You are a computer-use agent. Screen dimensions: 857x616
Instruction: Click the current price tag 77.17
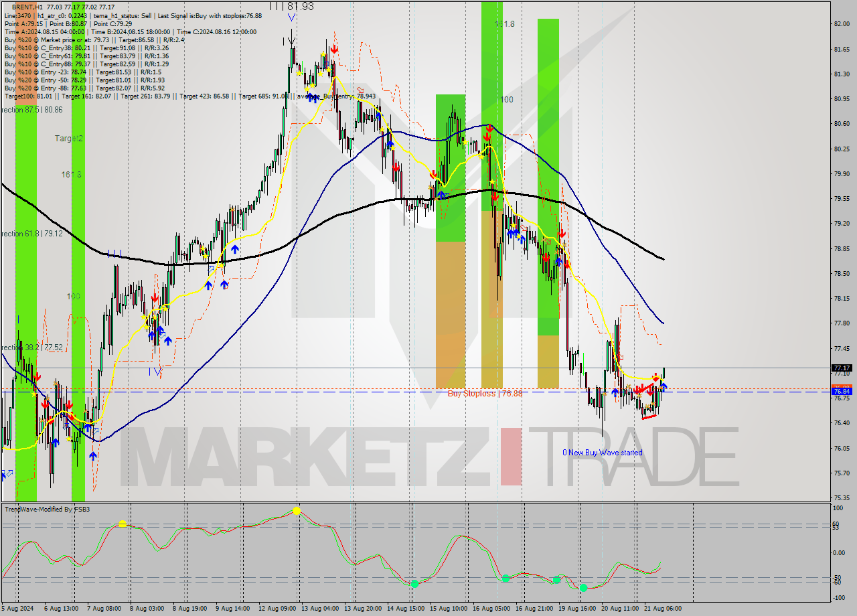tap(842, 368)
